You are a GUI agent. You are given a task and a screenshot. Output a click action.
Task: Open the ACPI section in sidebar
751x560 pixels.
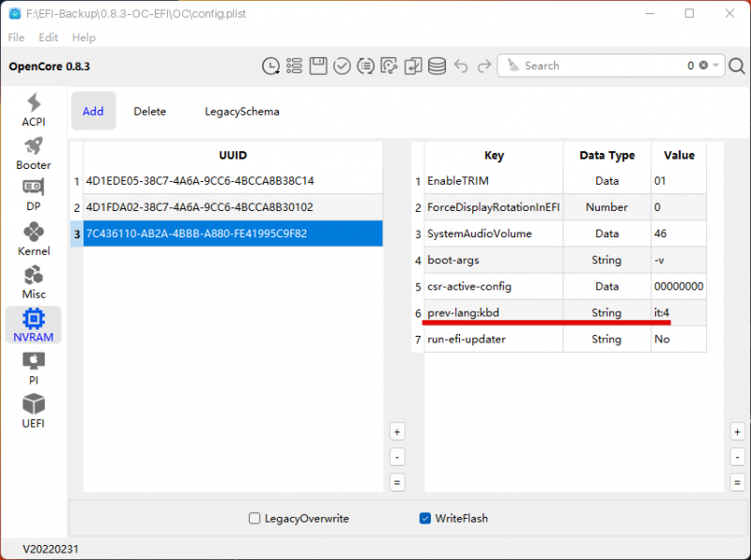(x=33, y=110)
